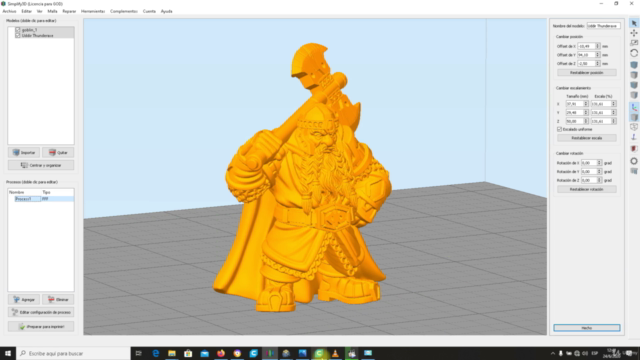
Task: Open File Explorer from taskbar
Action: (172, 353)
